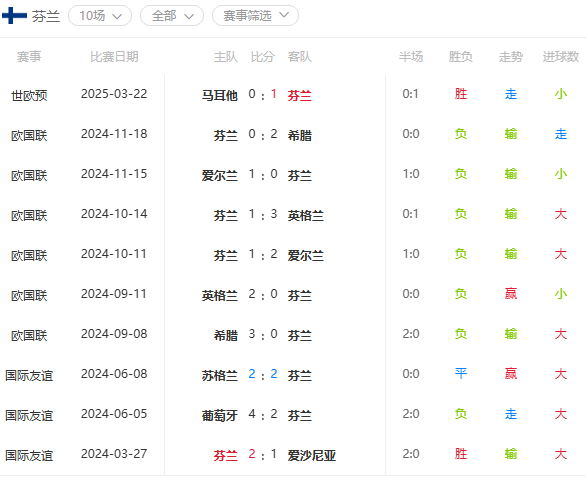Click the 3:0 score of 希腊 match
586x481 pixels.
click(x=263, y=334)
